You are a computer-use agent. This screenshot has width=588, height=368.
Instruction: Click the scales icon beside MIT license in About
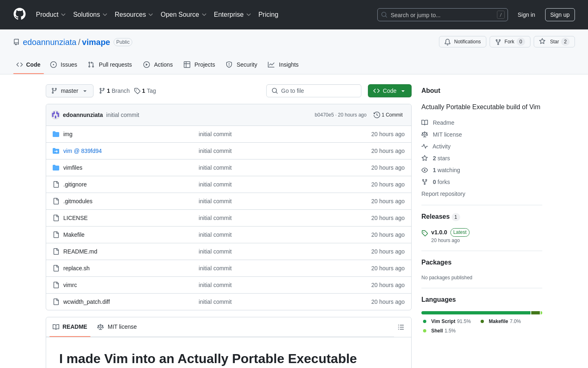425,135
